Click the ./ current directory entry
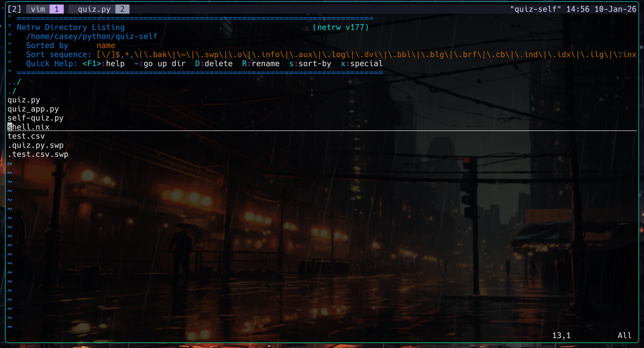The image size is (644, 348). [12, 91]
